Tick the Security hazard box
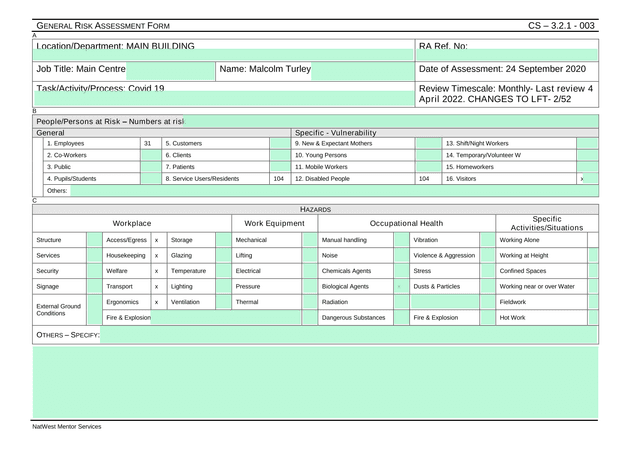640x452 pixels. coord(94,271)
